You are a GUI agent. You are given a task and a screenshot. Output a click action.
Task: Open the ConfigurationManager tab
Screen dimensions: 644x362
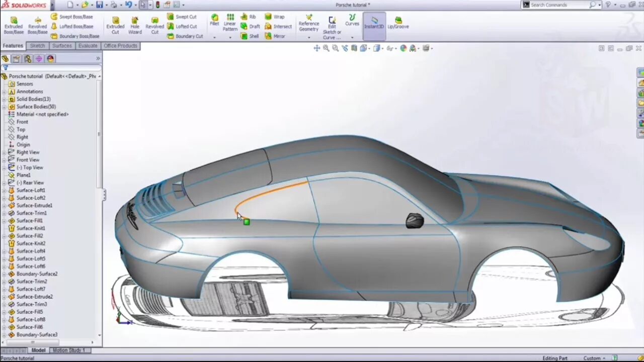click(28, 59)
